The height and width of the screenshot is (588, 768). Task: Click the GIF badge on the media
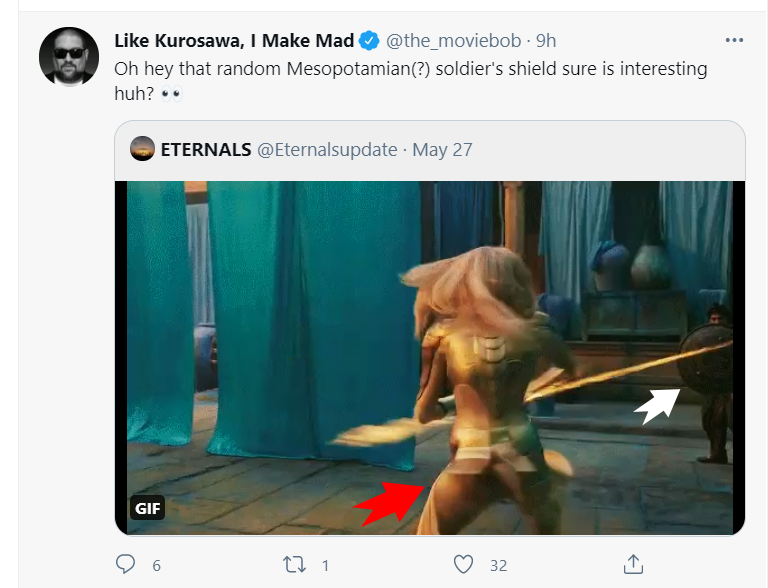(x=148, y=507)
